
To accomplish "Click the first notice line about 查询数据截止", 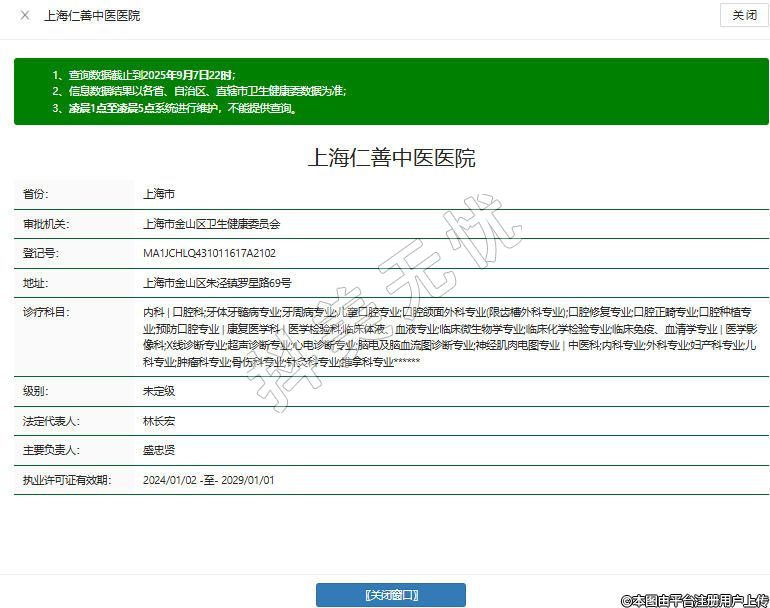I will [144, 75].
